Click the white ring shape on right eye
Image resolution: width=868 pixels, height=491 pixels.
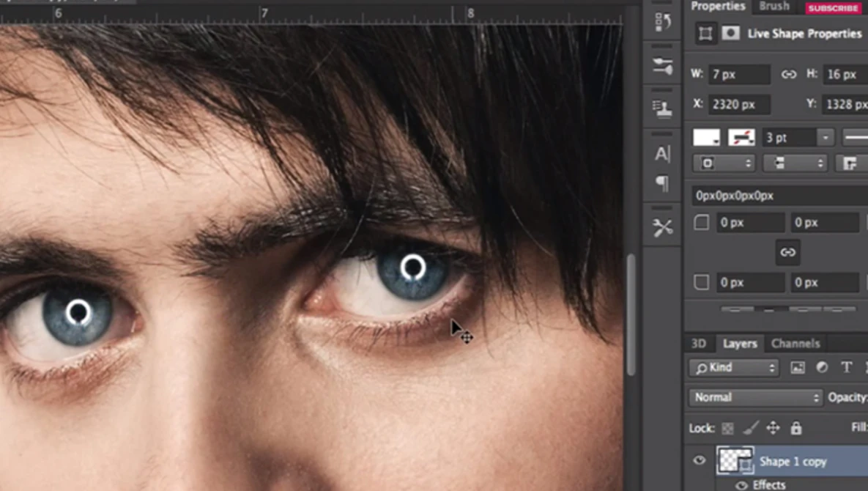pos(413,267)
